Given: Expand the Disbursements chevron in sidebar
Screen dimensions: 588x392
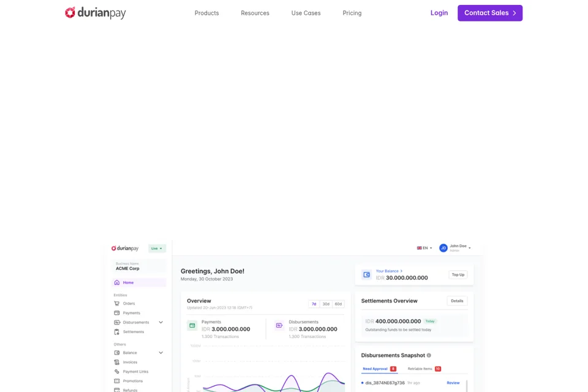Looking at the screenshot, I should (161, 322).
